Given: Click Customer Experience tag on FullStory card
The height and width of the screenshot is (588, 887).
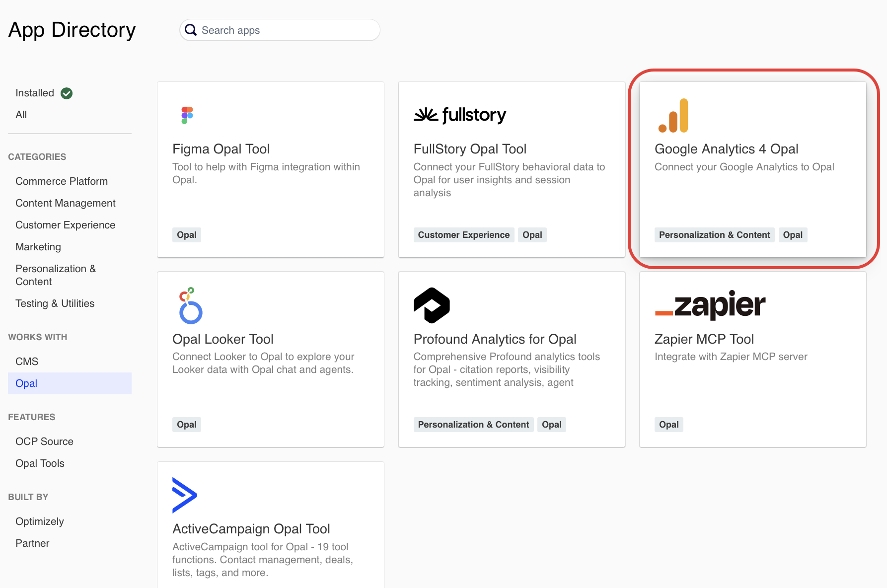Looking at the screenshot, I should pyautogui.click(x=463, y=235).
